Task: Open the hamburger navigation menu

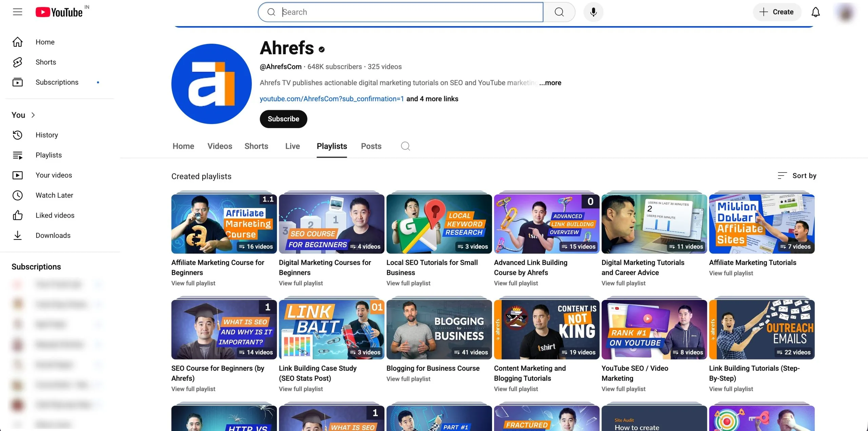Action: click(x=17, y=12)
